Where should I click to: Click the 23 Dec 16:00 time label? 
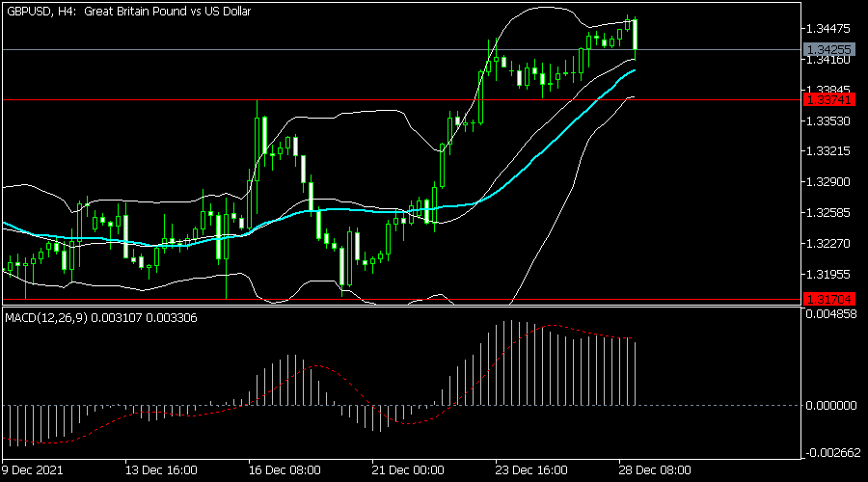[x=531, y=470]
